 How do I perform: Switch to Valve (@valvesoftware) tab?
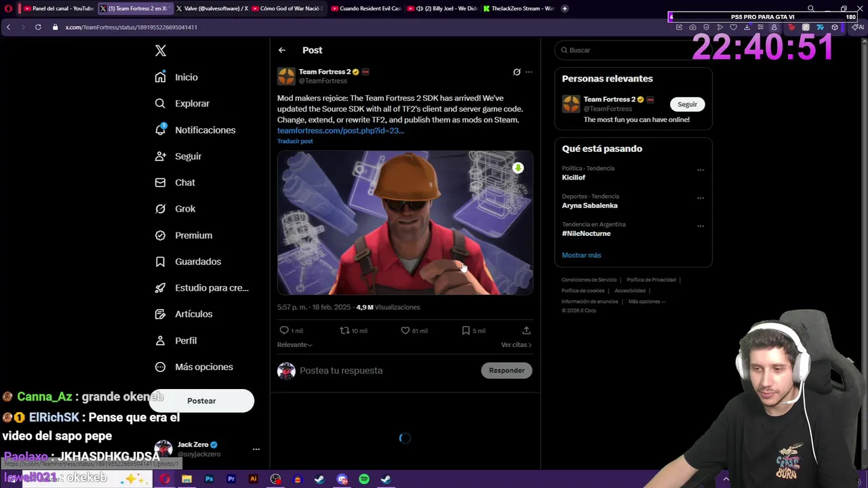211,9
